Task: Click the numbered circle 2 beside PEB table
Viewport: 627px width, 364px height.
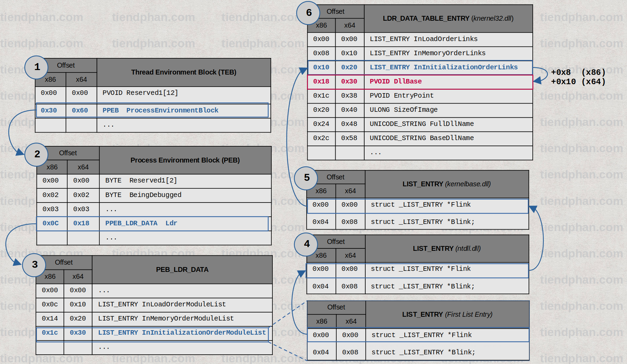Action: tap(36, 155)
